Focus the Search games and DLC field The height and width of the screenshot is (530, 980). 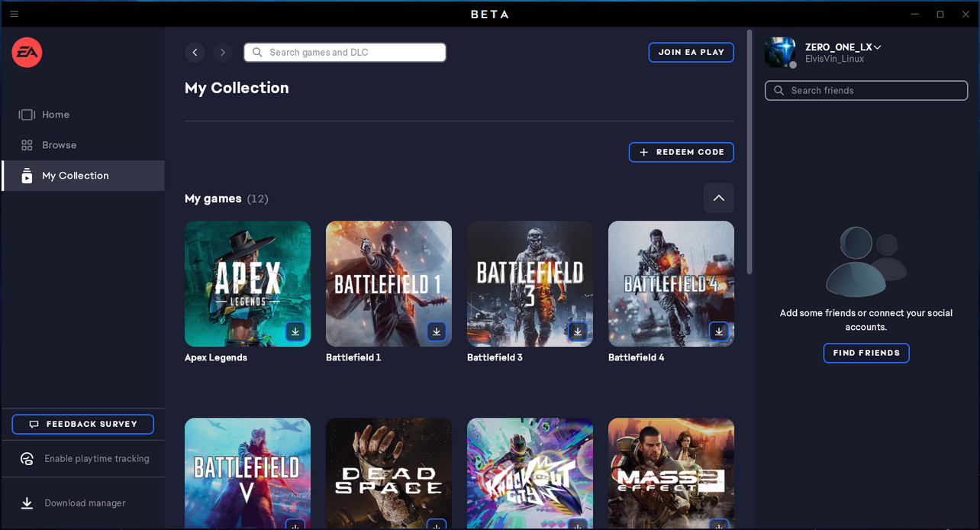(345, 53)
